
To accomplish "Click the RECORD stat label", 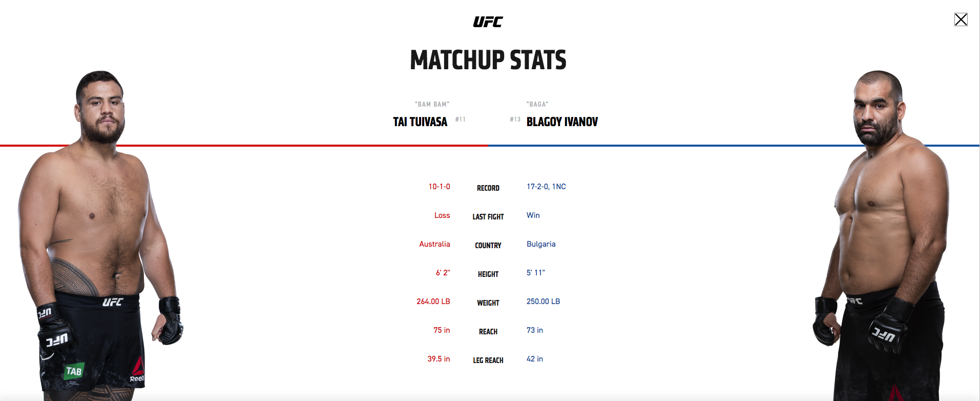I will click(x=488, y=188).
